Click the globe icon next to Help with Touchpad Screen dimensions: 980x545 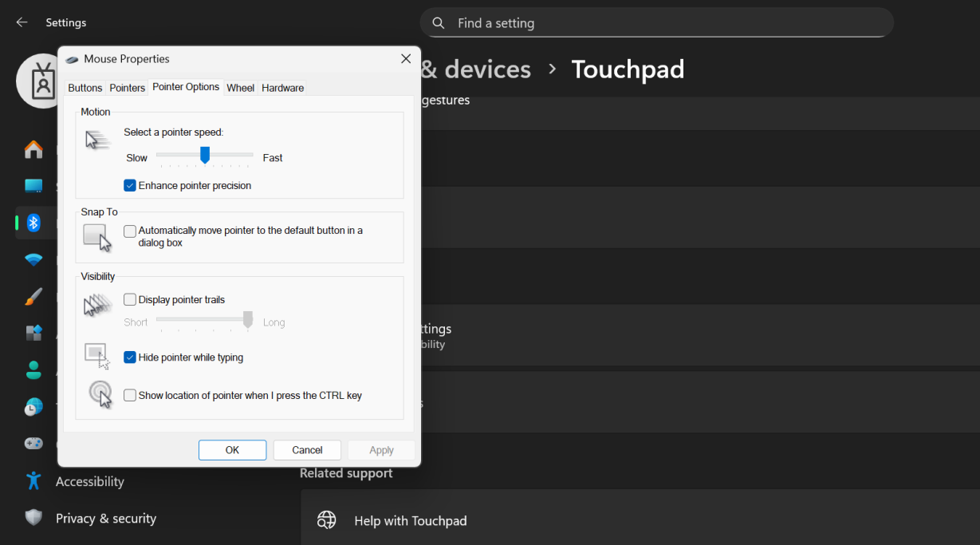point(327,520)
